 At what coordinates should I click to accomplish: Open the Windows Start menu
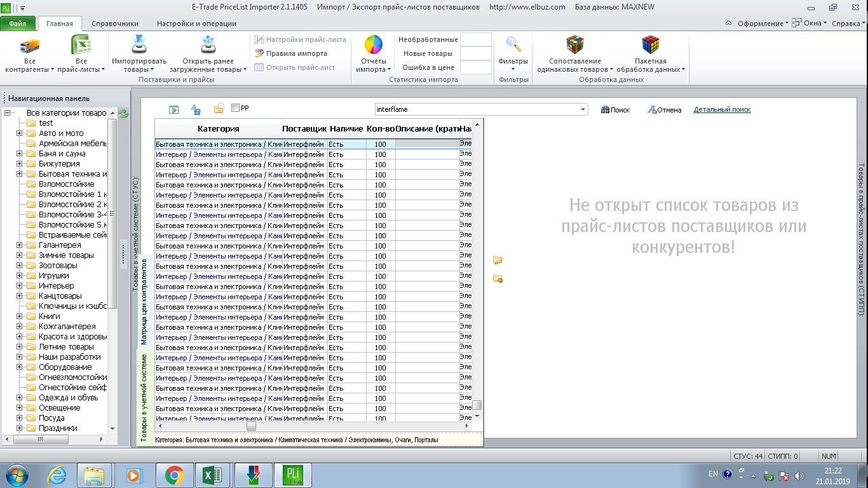coord(17,475)
